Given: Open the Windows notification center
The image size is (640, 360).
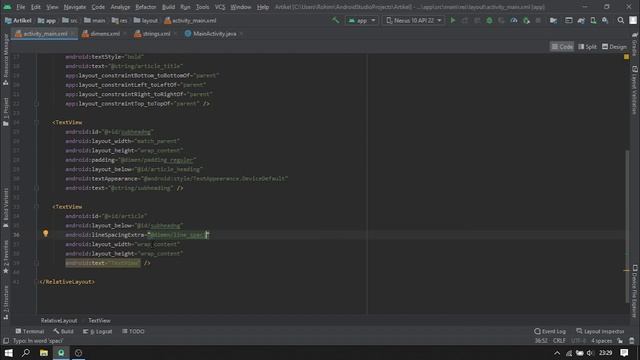Looking at the screenshot, I should [x=624, y=353].
